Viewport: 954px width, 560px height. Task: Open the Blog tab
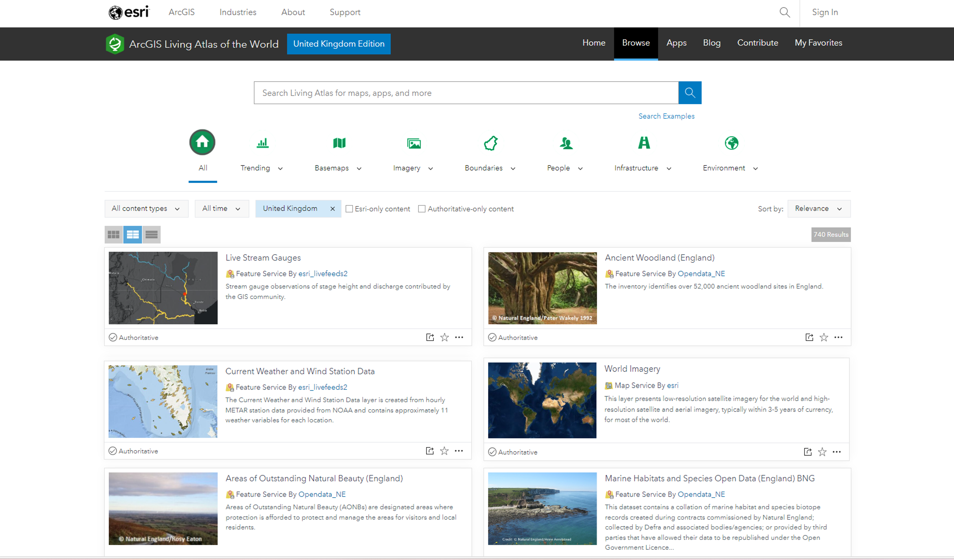click(x=712, y=43)
